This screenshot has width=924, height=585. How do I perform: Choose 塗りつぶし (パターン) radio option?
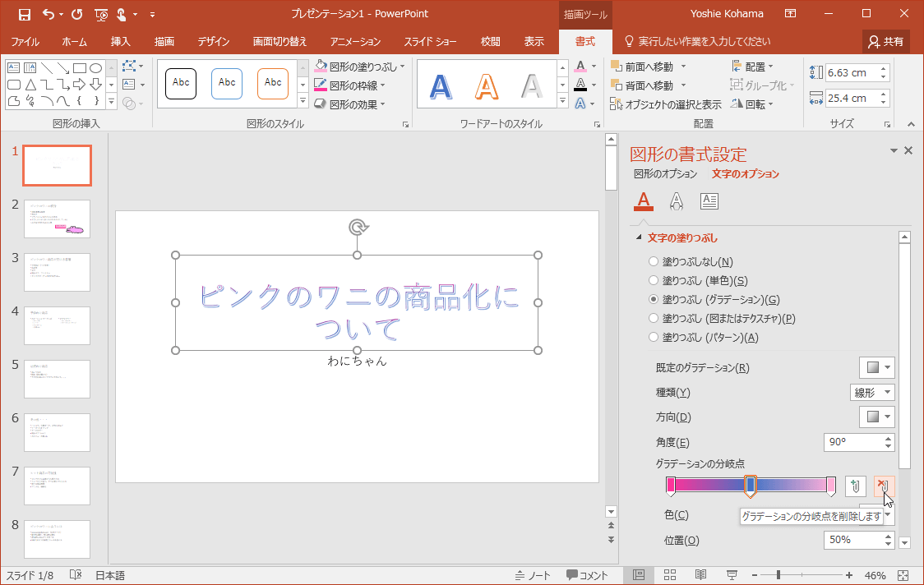(x=654, y=338)
